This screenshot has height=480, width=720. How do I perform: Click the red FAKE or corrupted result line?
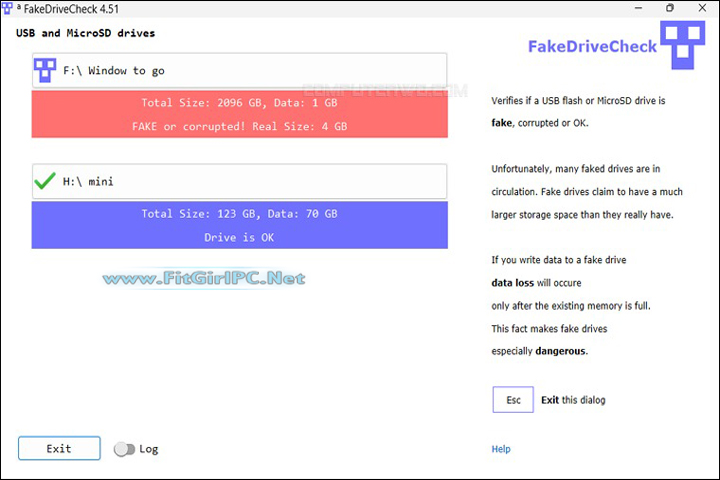click(240, 127)
